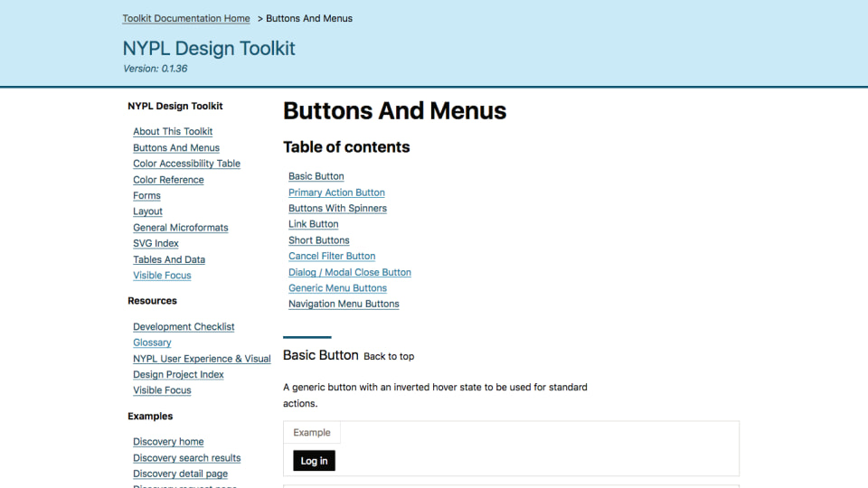Click the Buttons And Menus page heading

395,110
